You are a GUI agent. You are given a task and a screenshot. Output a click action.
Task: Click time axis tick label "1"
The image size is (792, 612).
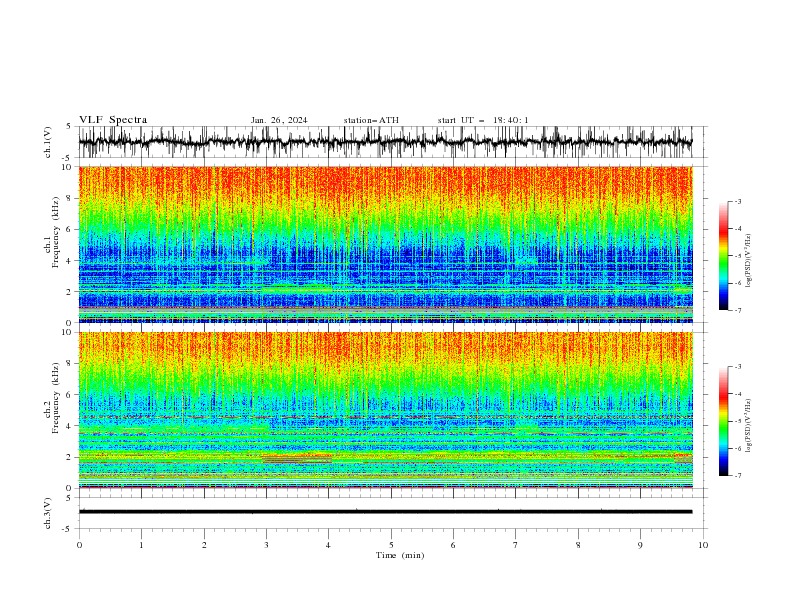[x=141, y=545]
